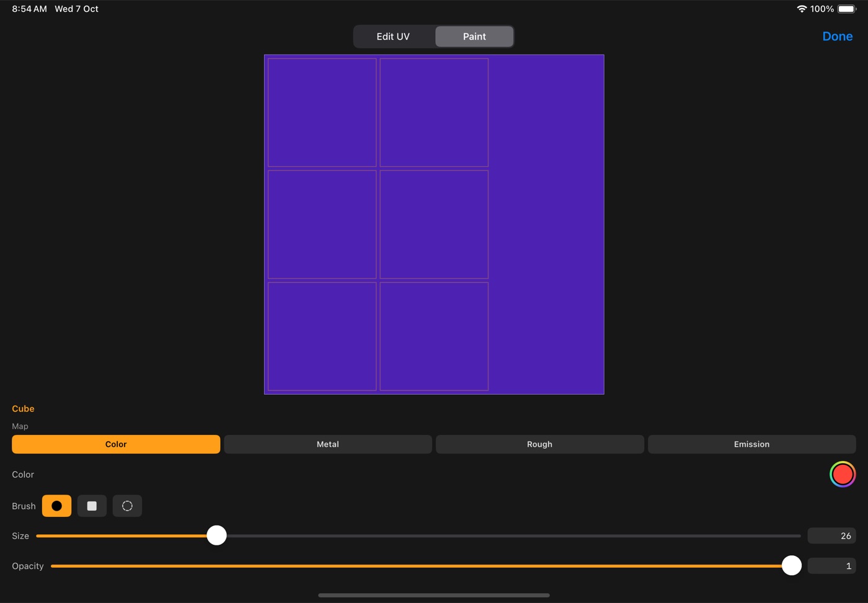This screenshot has width=868, height=603.
Task: Select the dashed-circle soft brush
Action: [x=127, y=506]
